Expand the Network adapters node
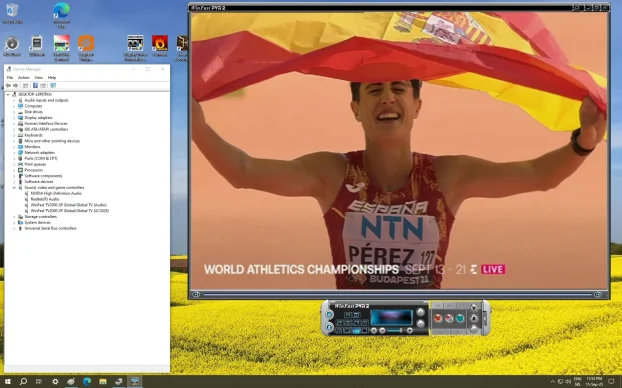 tap(14, 153)
